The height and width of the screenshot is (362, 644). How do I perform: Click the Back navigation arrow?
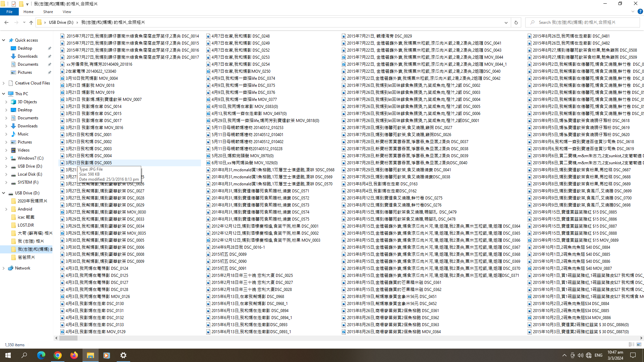coord(6,22)
